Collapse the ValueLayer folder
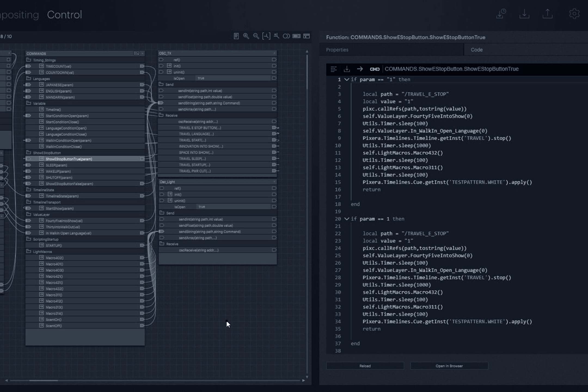The image size is (588, 392). [29, 214]
